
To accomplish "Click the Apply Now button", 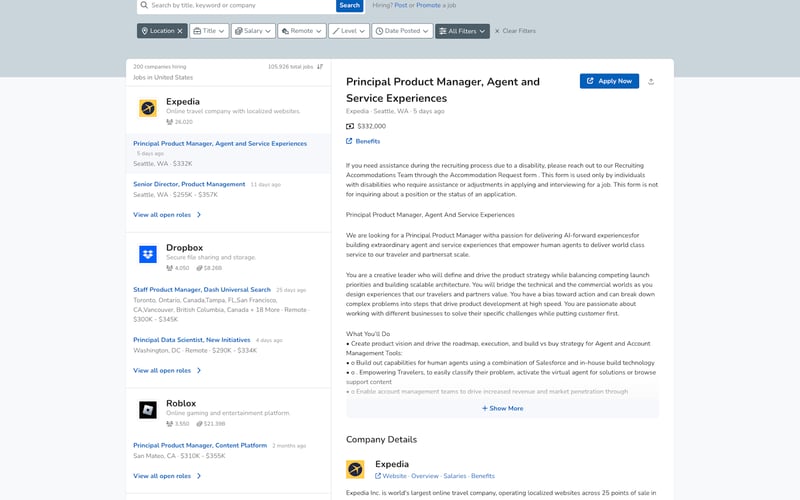I will pos(609,81).
